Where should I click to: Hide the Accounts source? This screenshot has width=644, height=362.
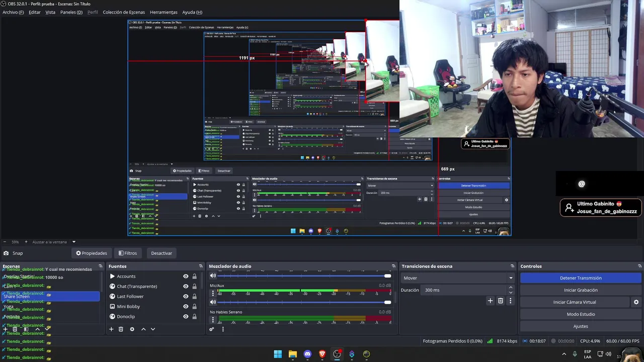(186, 276)
